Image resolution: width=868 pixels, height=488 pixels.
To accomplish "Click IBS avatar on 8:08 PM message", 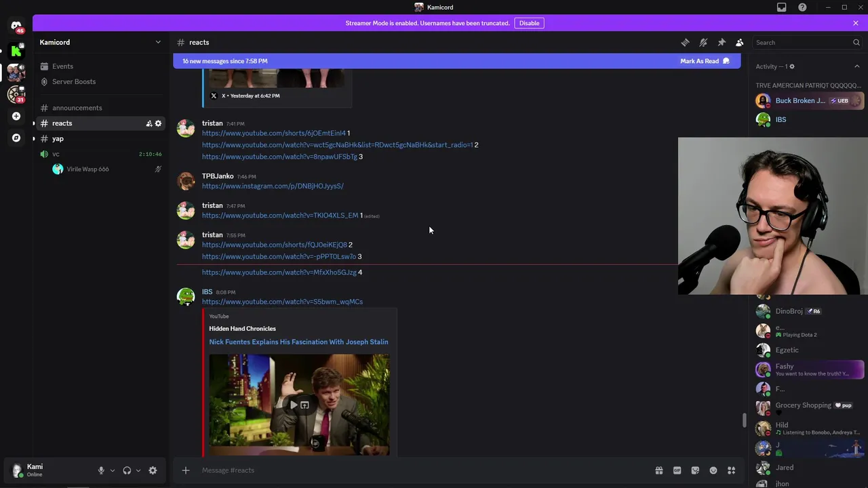I will pos(186,297).
